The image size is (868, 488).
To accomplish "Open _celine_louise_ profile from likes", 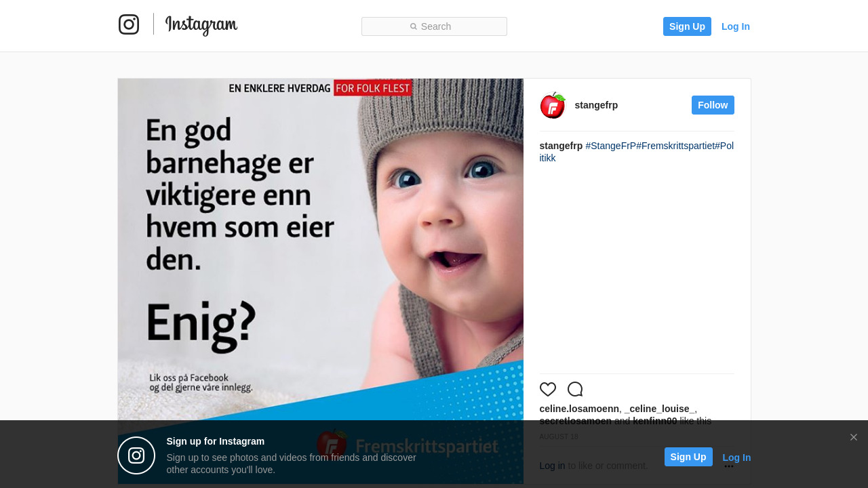I will 659,409.
